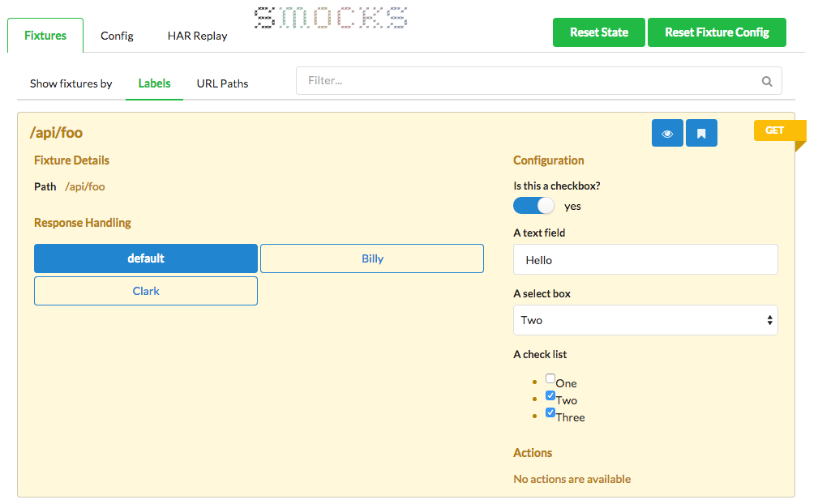Toggle the "Is this a checkbox?" switch
The image size is (818, 504).
point(534,206)
